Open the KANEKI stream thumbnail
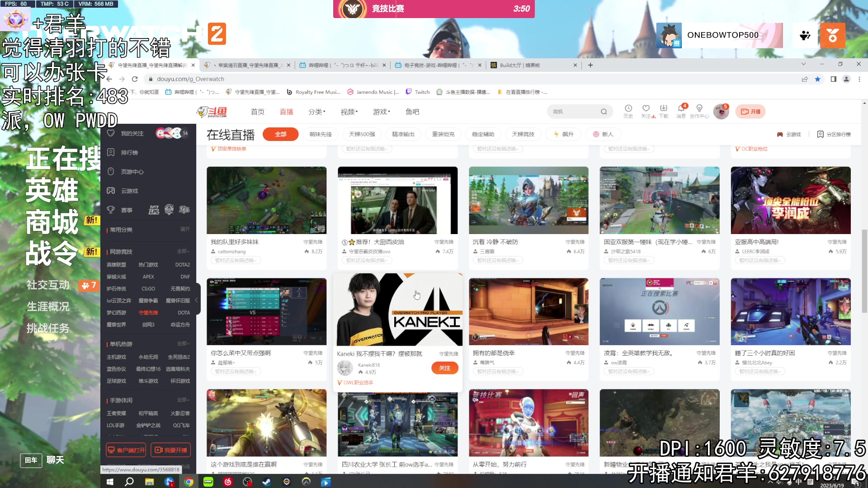868x488 pixels. point(397,310)
